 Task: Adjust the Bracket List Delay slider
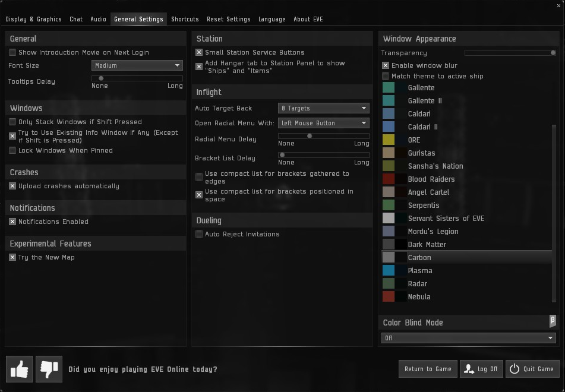tap(324, 155)
